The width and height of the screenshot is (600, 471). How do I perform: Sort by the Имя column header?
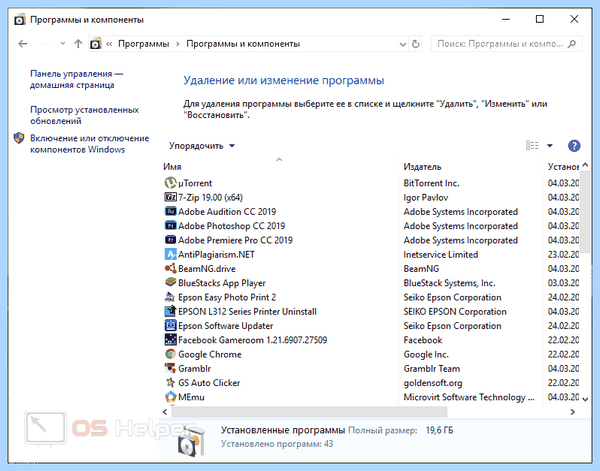pyautogui.click(x=172, y=166)
